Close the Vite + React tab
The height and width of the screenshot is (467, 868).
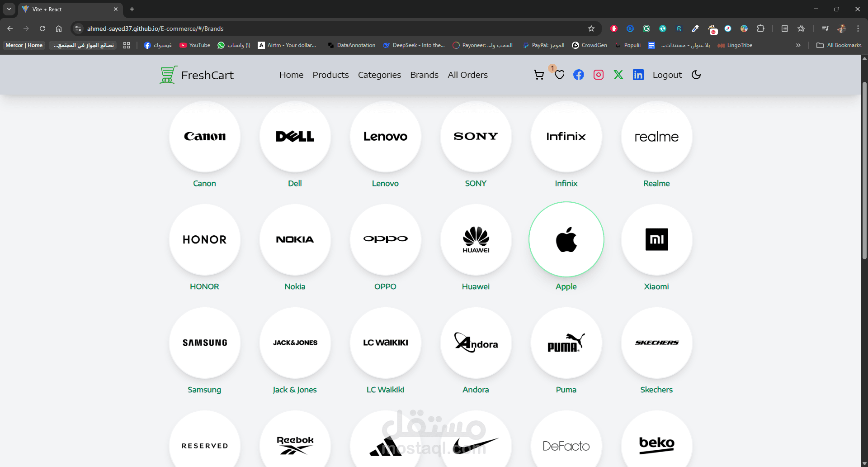coord(116,9)
